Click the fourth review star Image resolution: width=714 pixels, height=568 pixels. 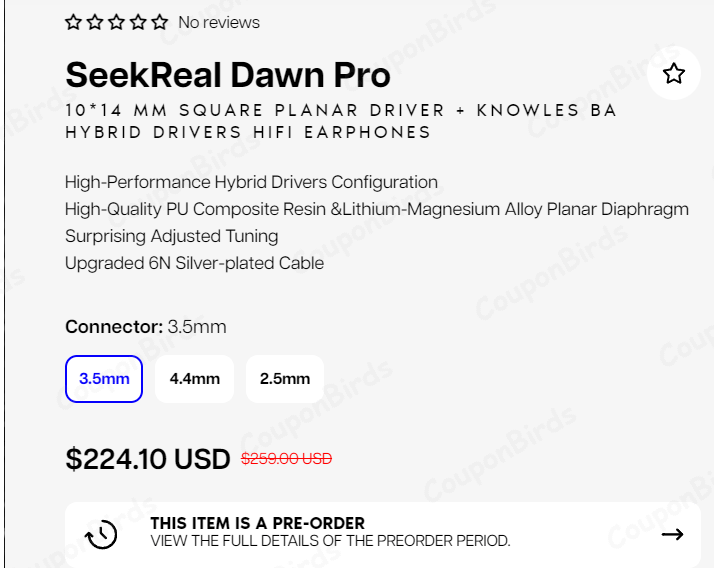(138, 22)
